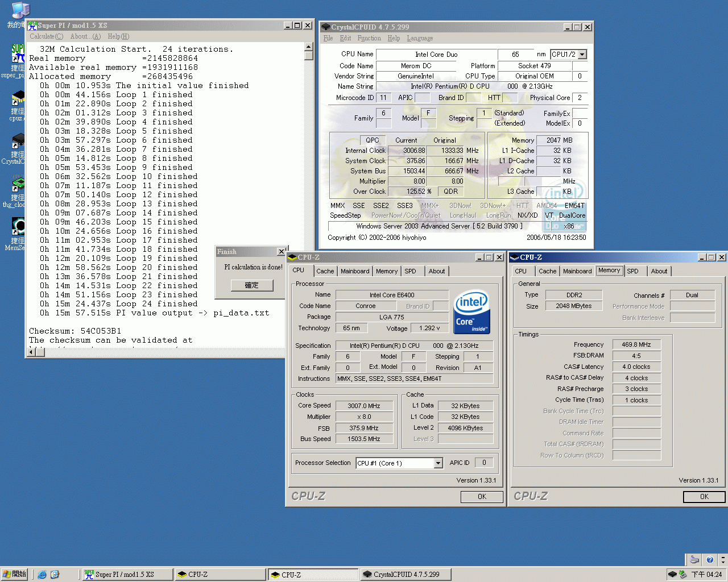Click the pressed CPU-Z taskbar button

313,575
